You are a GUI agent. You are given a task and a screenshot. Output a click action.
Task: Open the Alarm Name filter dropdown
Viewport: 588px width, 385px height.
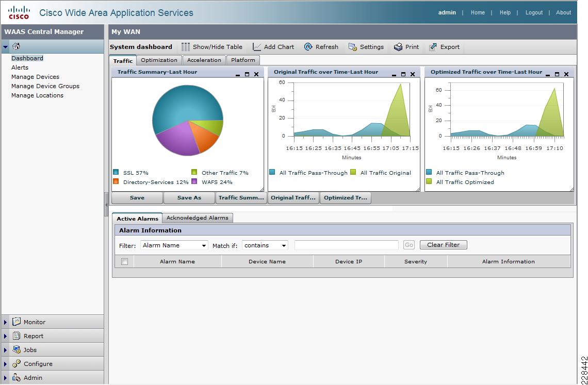click(174, 245)
